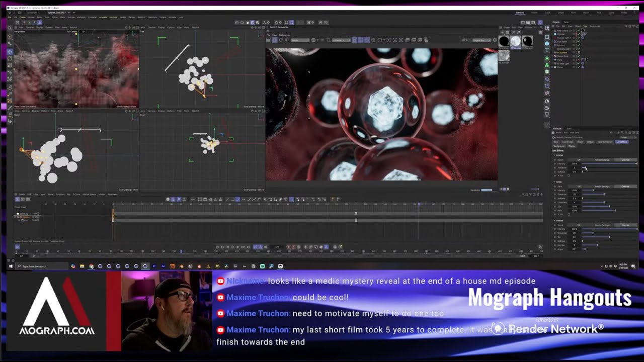This screenshot has height=362, width=644.
Task: Open Preferences in Redshift RenderView
Action: click(x=285, y=35)
